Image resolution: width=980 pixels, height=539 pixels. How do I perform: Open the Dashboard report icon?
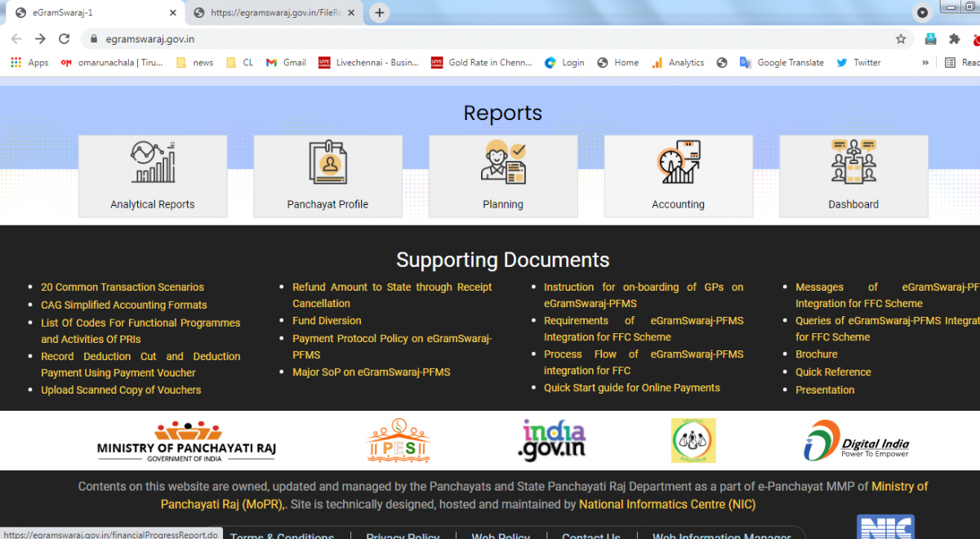(x=853, y=163)
